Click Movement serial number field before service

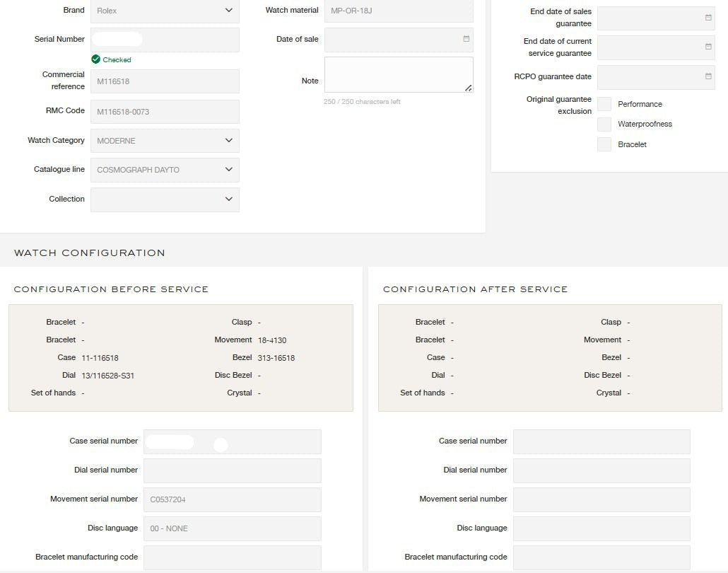[x=232, y=499]
